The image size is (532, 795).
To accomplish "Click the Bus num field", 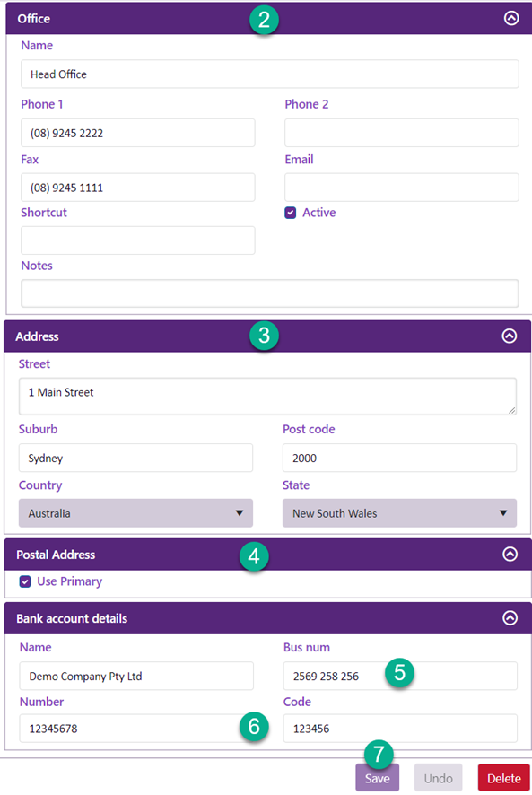I will tap(400, 676).
